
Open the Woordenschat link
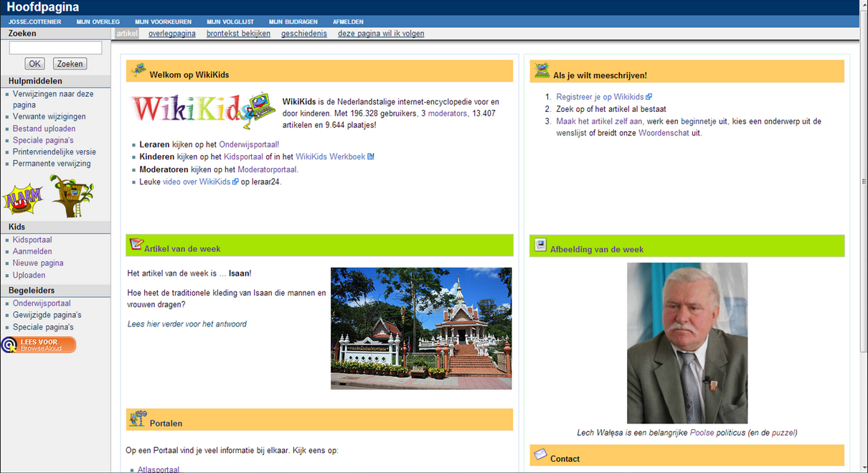click(664, 133)
